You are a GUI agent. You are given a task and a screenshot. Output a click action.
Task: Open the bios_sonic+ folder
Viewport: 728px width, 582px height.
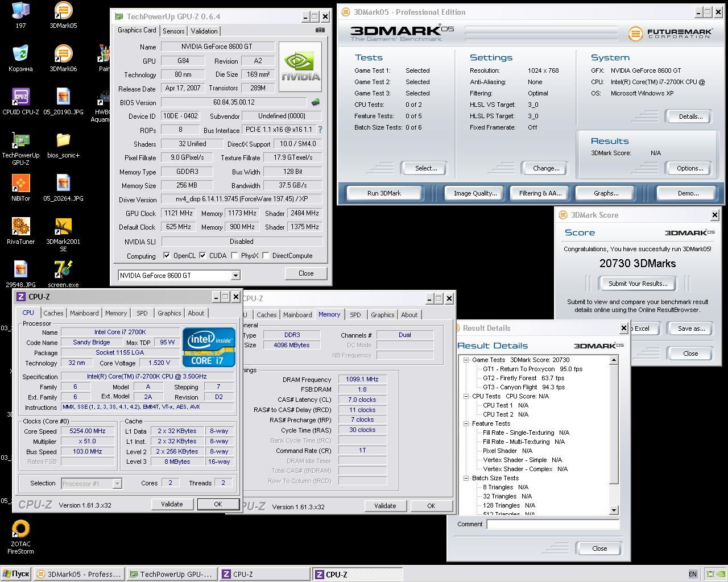pyautogui.click(x=63, y=141)
